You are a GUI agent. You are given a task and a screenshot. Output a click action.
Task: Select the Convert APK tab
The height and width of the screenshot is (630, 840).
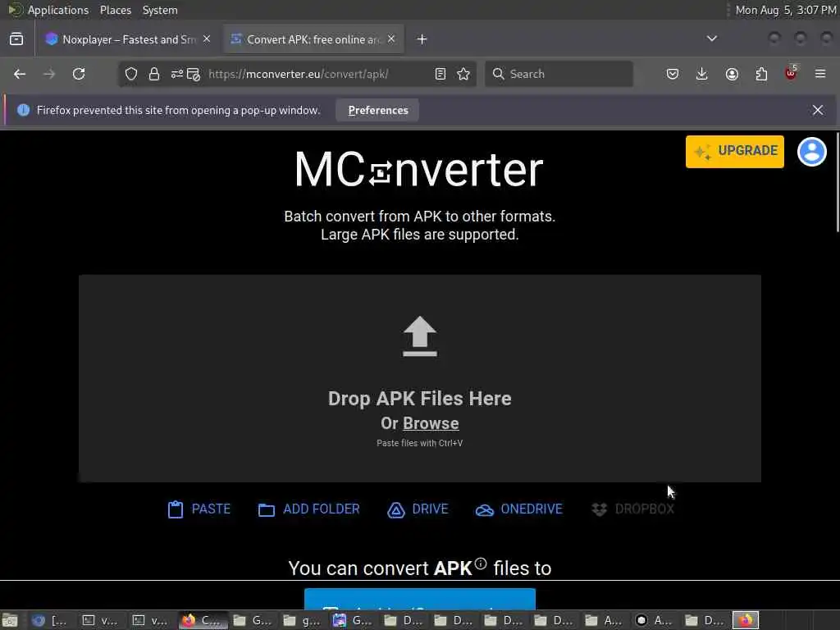coord(313,39)
